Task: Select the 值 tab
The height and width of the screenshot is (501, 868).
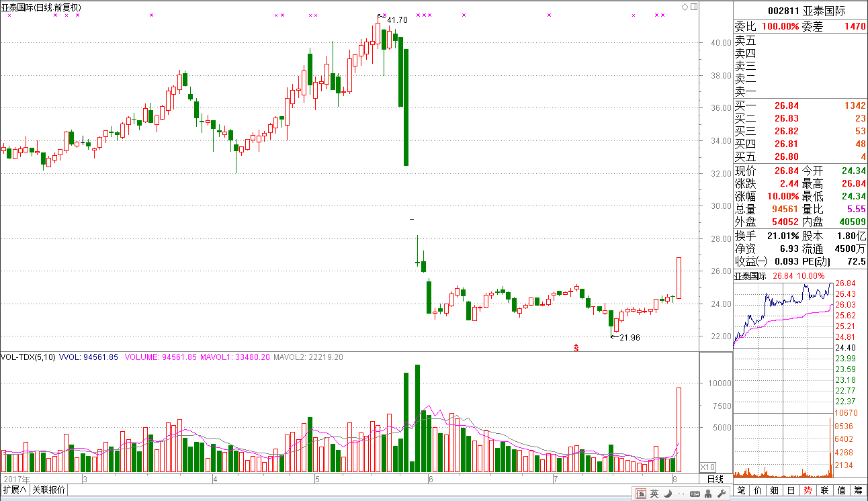Action: tap(842, 490)
